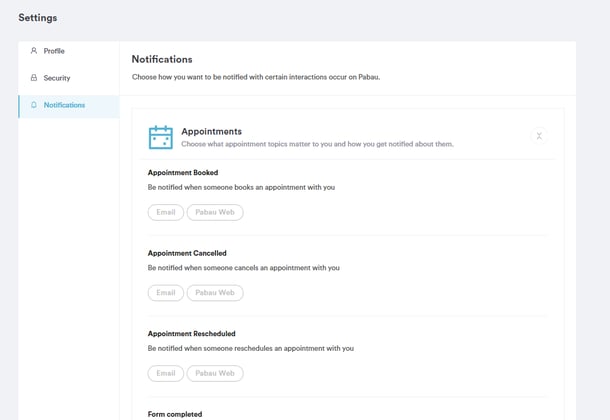Click the Form completed heading
The height and width of the screenshot is (420, 610).
175,414
